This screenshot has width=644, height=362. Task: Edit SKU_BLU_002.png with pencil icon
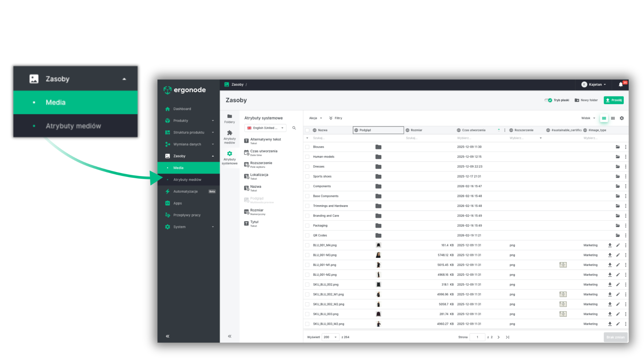(x=618, y=284)
